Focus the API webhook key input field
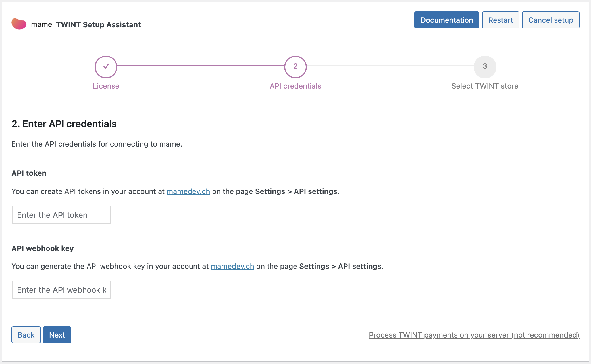 pos(61,290)
